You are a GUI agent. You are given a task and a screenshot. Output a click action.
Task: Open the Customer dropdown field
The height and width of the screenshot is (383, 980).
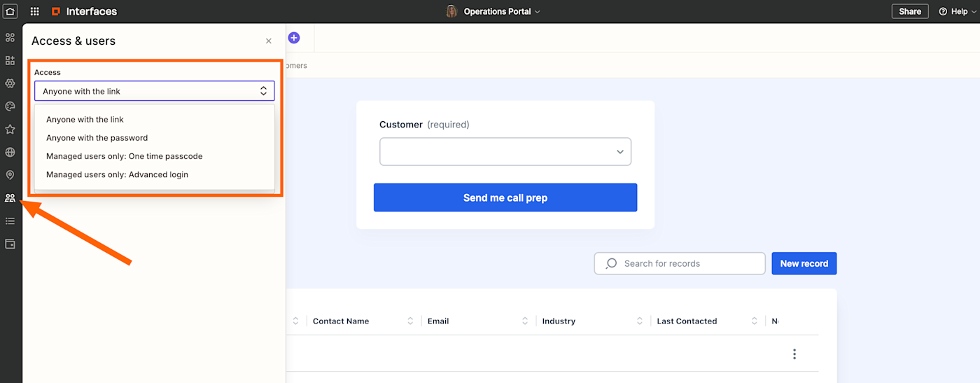pyautogui.click(x=505, y=152)
